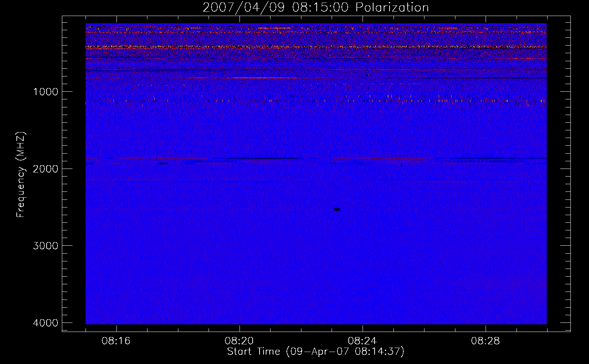Click the 08:28 time tick label
Screen dimensions: 589x364
click(486, 341)
